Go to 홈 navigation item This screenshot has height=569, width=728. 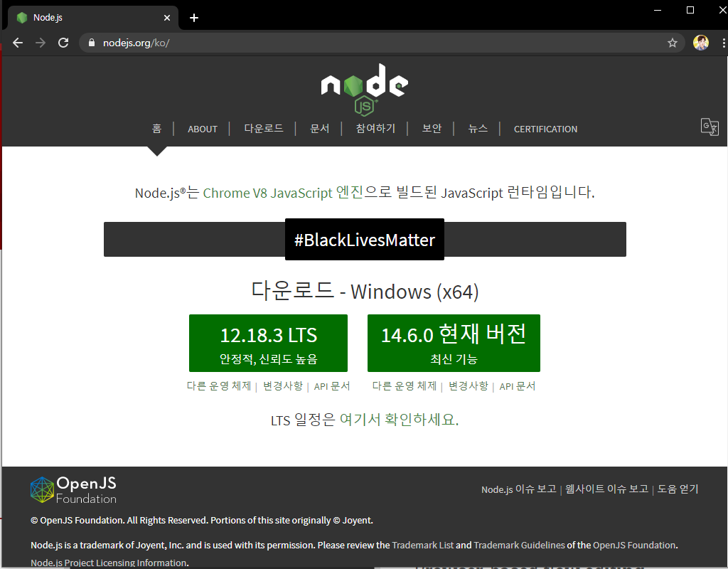click(157, 129)
